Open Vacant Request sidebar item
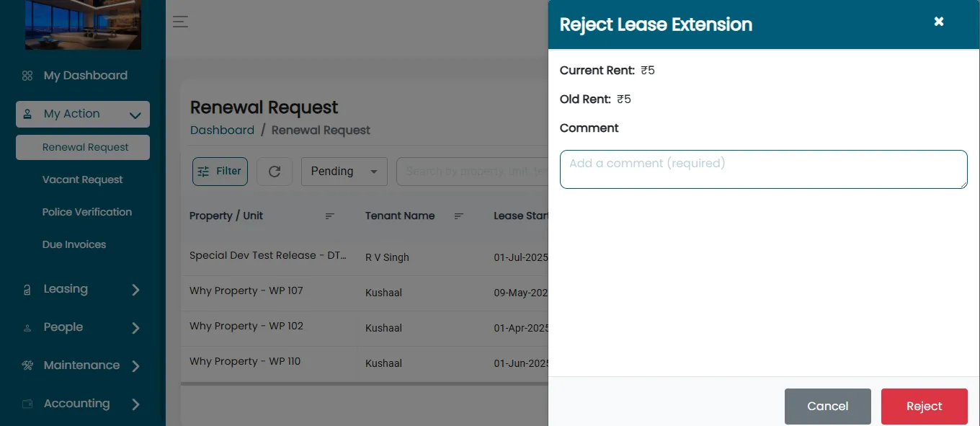This screenshot has width=980, height=426. (83, 179)
